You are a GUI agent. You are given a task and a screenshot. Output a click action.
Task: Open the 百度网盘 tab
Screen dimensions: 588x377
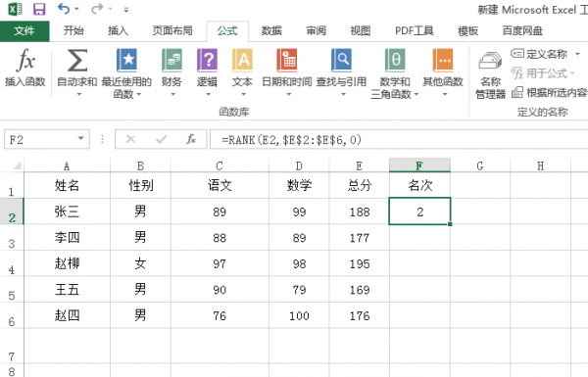click(x=522, y=30)
